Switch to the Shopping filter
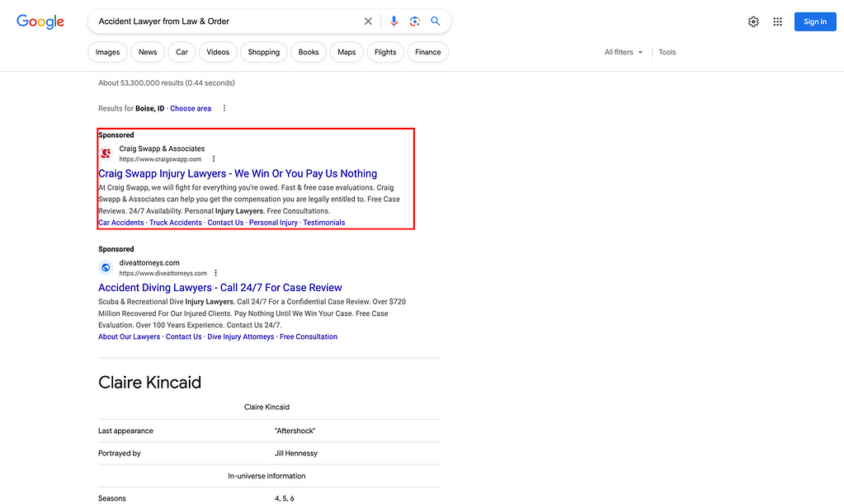This screenshot has height=504, width=844. (264, 52)
